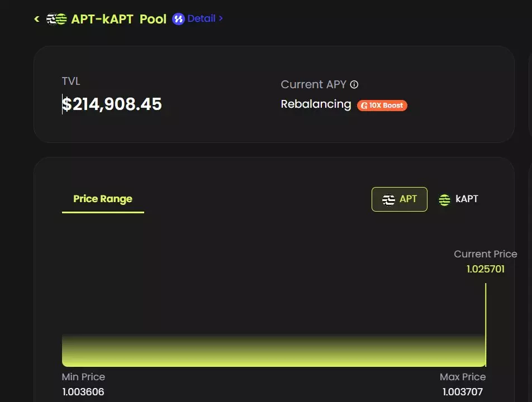Expand pool details with the right chevron
The width and height of the screenshot is (532, 402).
[221, 18]
